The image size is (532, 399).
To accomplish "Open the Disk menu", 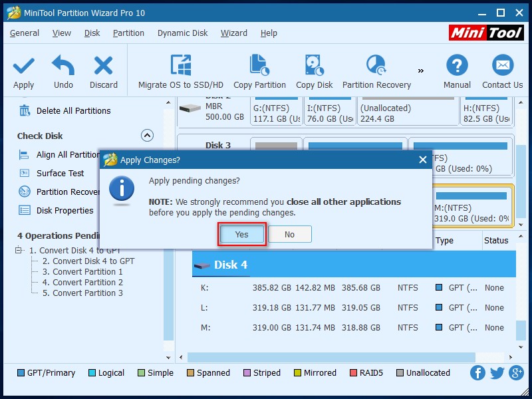I will [x=92, y=33].
